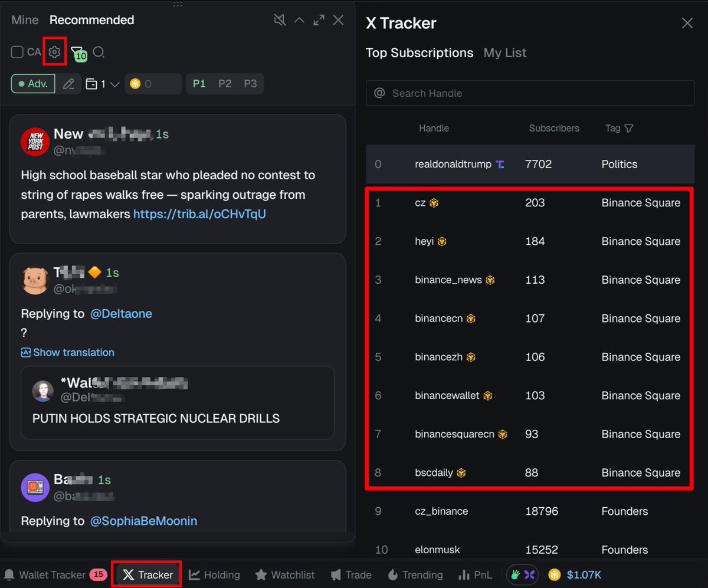The image size is (708, 588).
Task: Toggle the Adv. mode button
Action: tap(33, 84)
